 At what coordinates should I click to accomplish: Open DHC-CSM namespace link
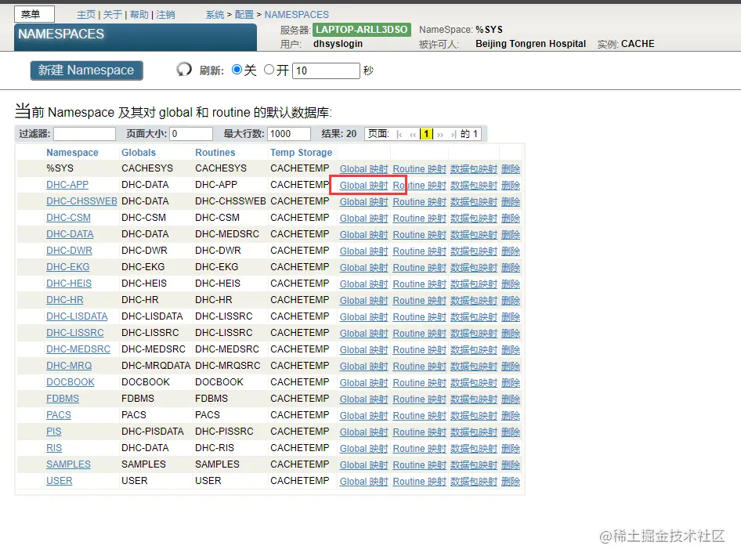pos(68,218)
